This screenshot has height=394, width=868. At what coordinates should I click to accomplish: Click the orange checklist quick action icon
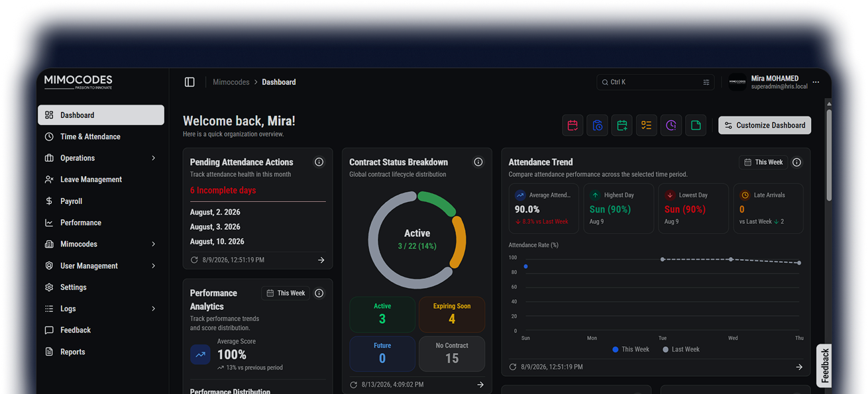coord(646,125)
